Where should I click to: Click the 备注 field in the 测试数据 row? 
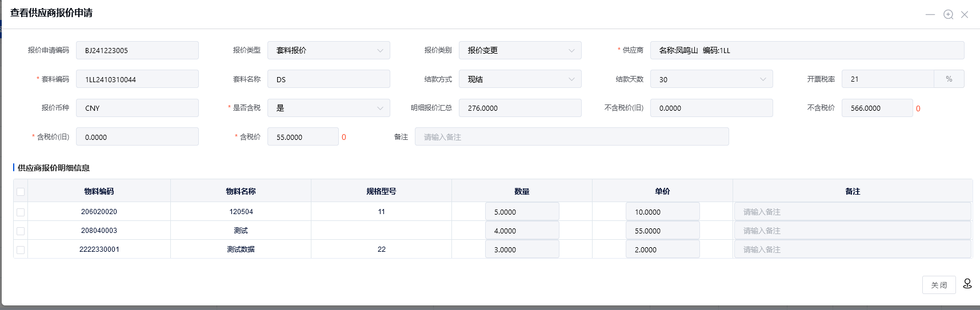tap(852, 249)
